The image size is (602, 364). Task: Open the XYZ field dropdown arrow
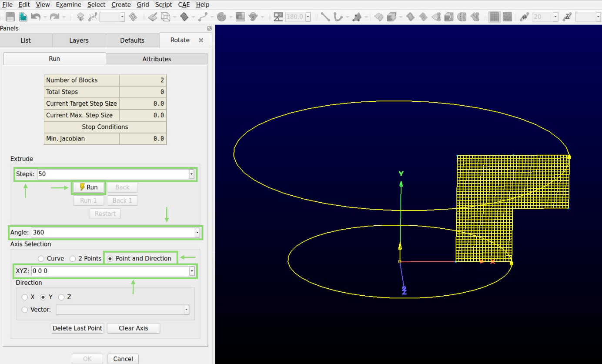pos(192,271)
